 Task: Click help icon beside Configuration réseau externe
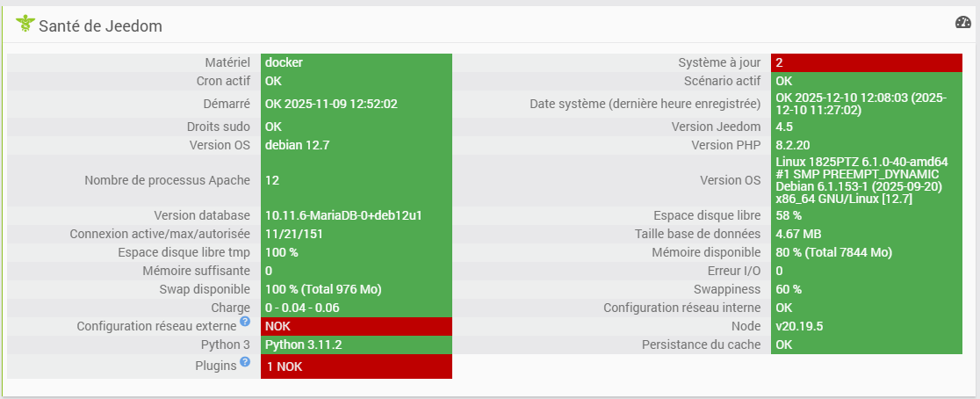245,322
